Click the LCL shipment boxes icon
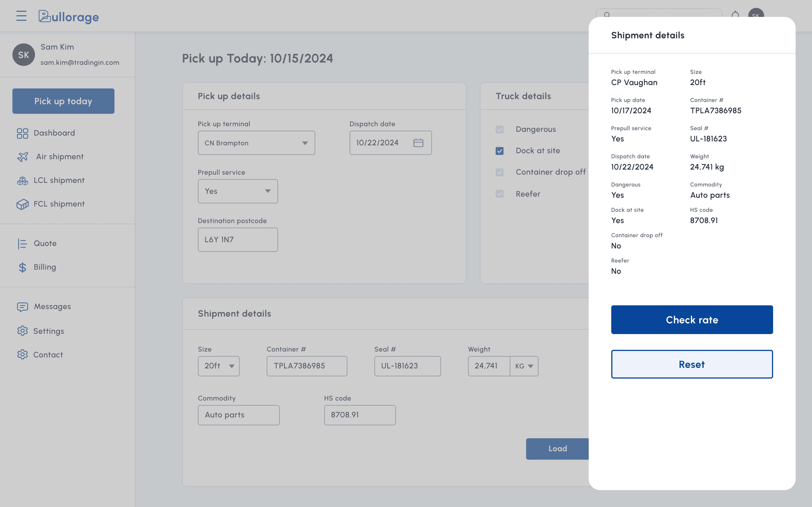Viewport: 812px width, 507px height. click(x=22, y=180)
